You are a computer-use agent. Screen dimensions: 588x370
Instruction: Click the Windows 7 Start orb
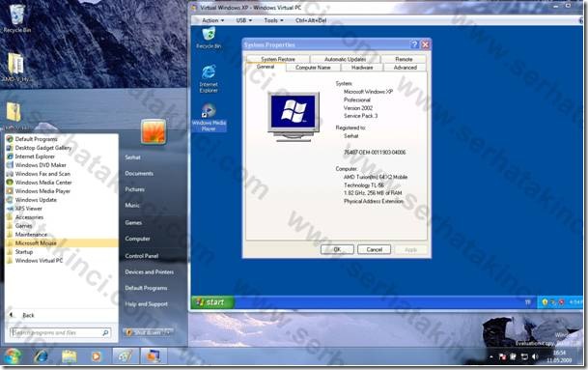[12, 356]
